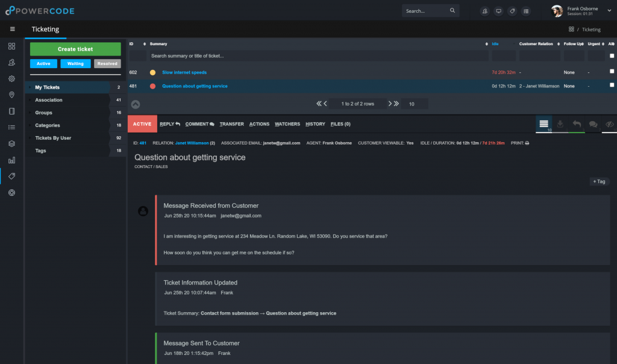Click the green progress bar under reply filter
This screenshot has width=617, height=364.
tap(576, 131)
